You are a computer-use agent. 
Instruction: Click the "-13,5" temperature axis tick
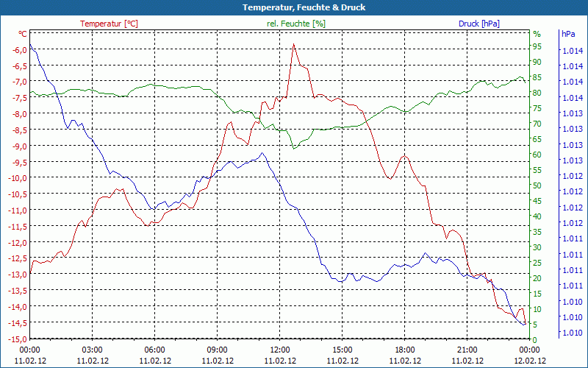17,291
